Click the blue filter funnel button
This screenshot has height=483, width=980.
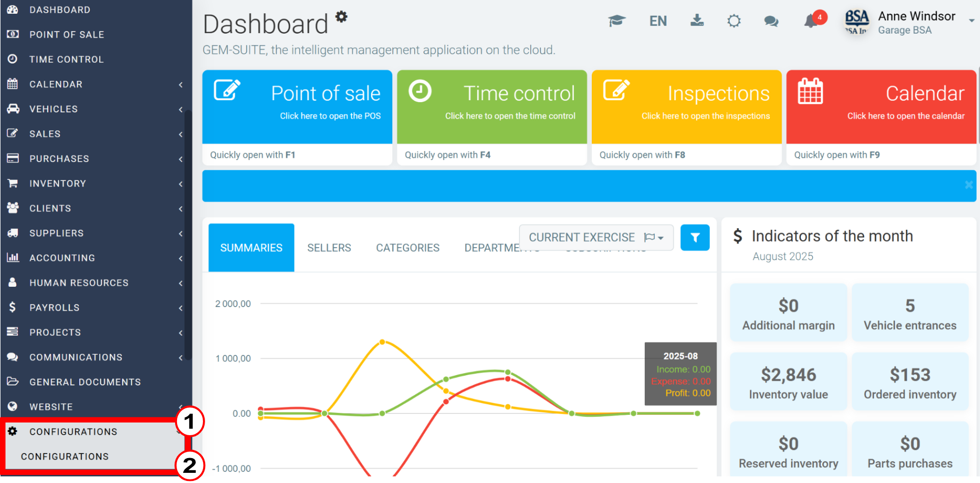click(695, 237)
